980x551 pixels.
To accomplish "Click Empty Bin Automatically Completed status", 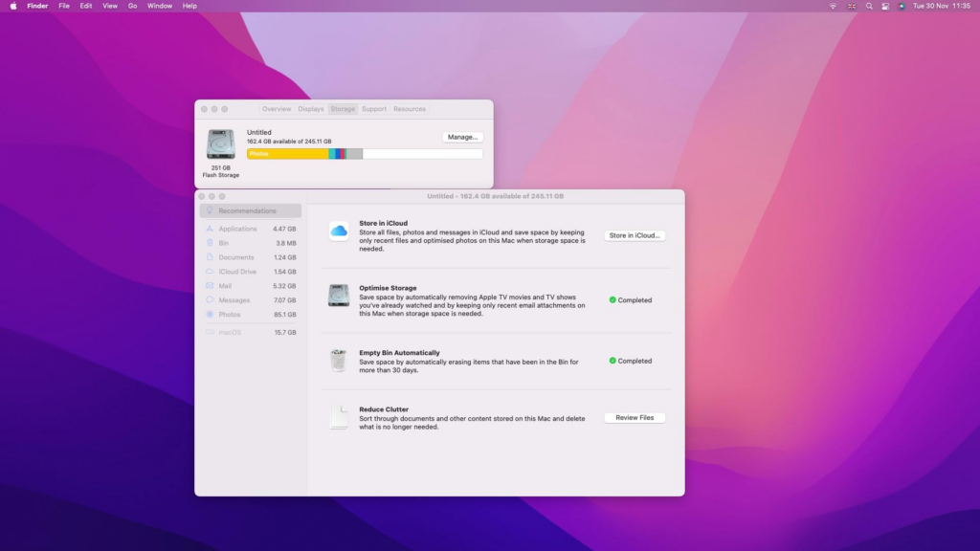I will click(x=630, y=361).
